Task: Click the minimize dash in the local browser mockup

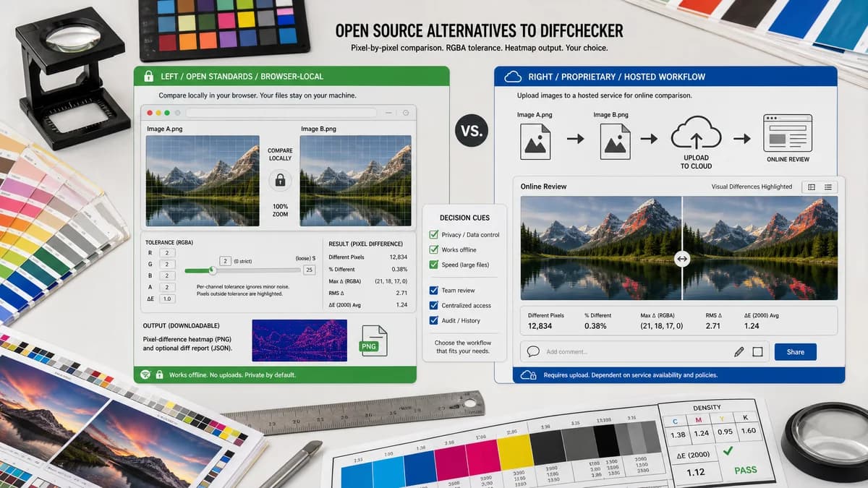Action: tap(390, 114)
